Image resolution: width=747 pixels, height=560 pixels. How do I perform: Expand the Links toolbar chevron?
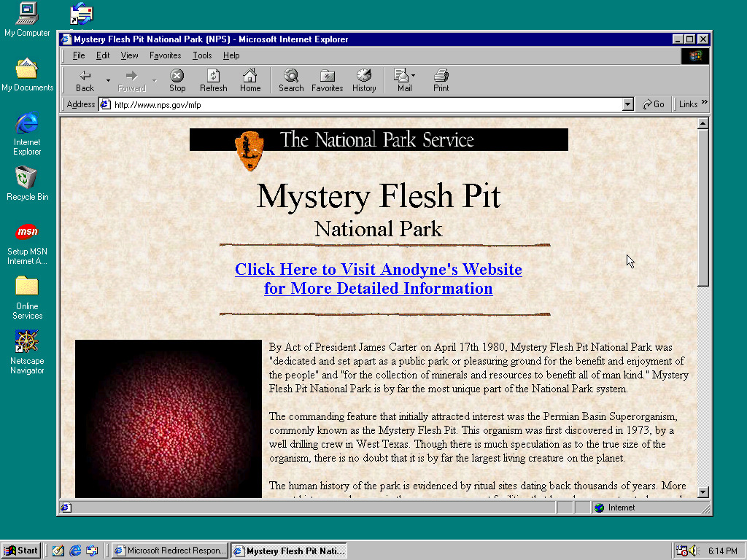705,102
